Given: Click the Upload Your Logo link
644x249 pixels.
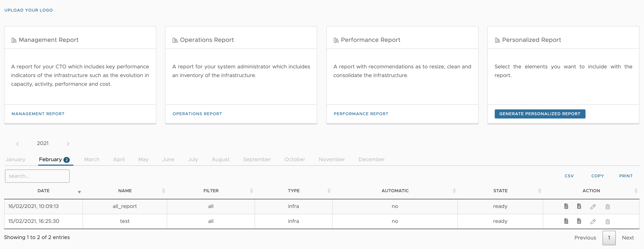Looking at the screenshot, I should (28, 10).
